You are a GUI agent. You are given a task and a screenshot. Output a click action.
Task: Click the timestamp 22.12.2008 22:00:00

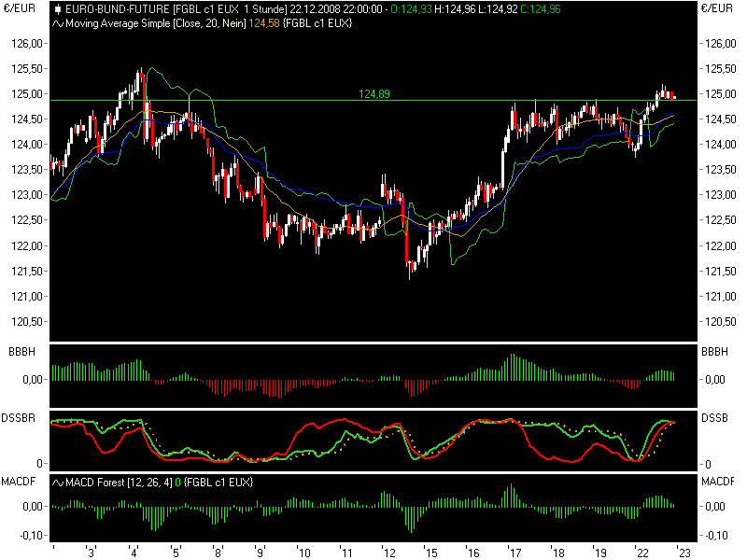coord(336,9)
